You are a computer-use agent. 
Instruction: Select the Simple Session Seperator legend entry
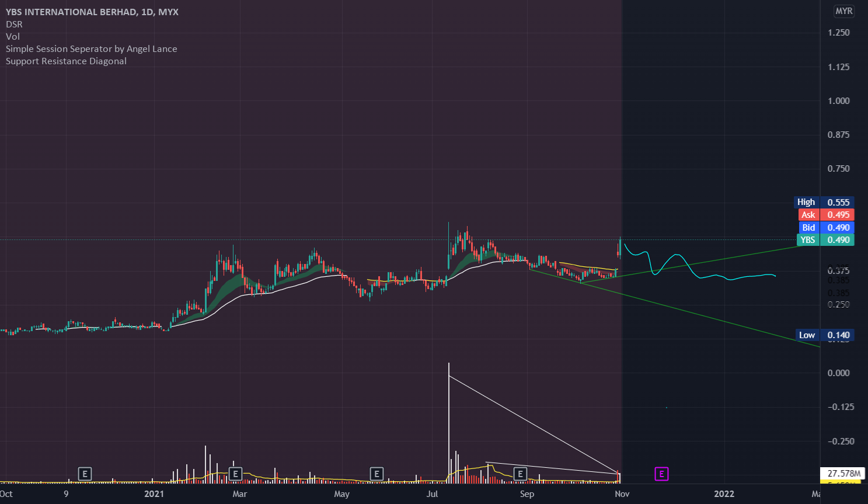(91, 48)
